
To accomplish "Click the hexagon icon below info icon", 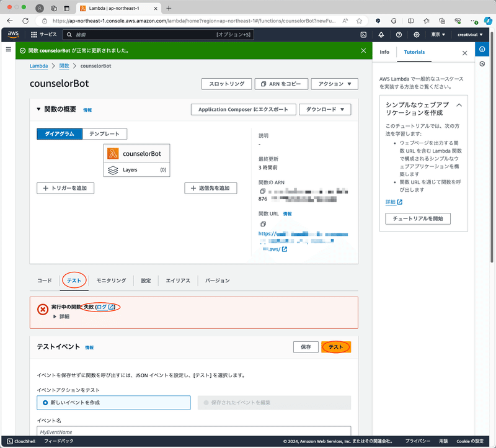I will pyautogui.click(x=482, y=64).
